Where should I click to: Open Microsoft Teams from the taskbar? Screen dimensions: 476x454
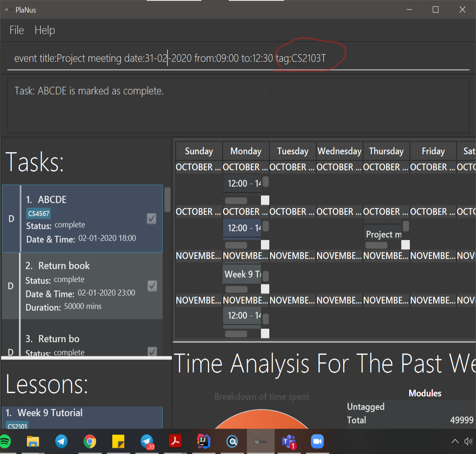[289, 442]
